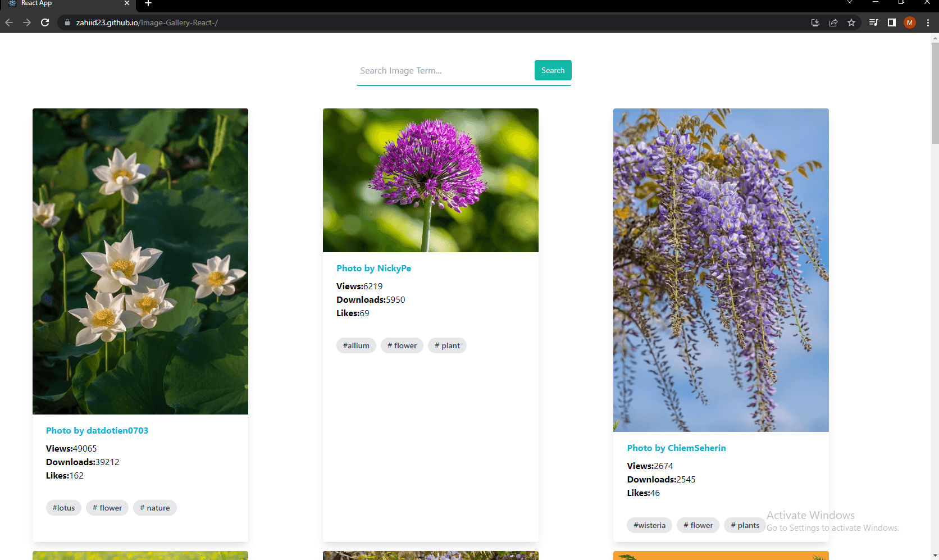Open the media control icon in toolbar
The width and height of the screenshot is (939, 560).
[873, 22]
